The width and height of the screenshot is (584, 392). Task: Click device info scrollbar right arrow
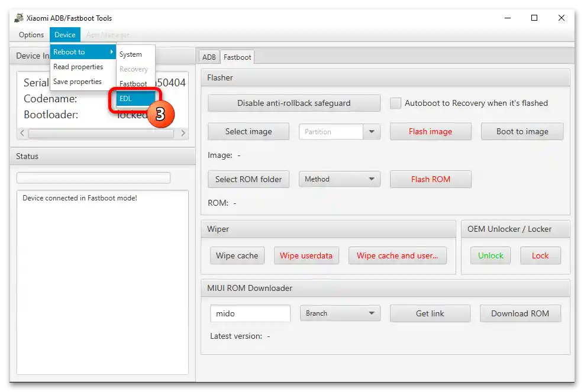click(x=183, y=133)
